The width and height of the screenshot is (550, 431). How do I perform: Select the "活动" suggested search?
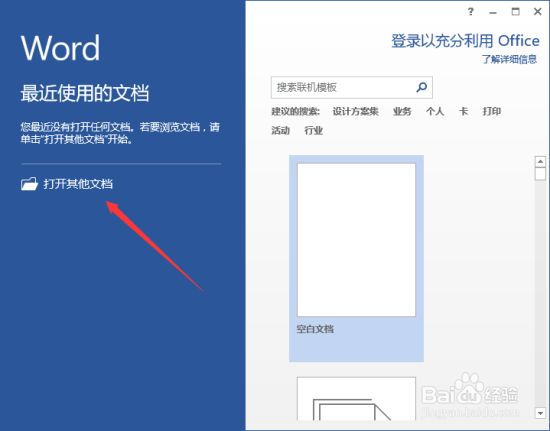[x=281, y=130]
